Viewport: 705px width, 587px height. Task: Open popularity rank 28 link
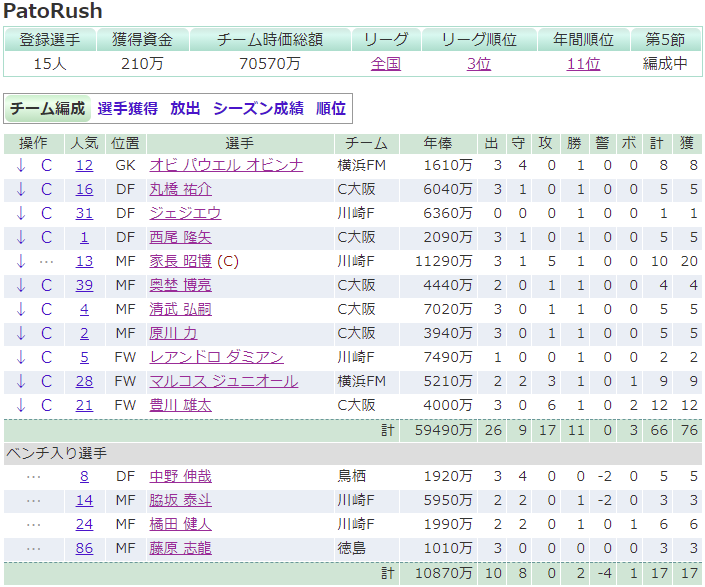[x=84, y=381]
